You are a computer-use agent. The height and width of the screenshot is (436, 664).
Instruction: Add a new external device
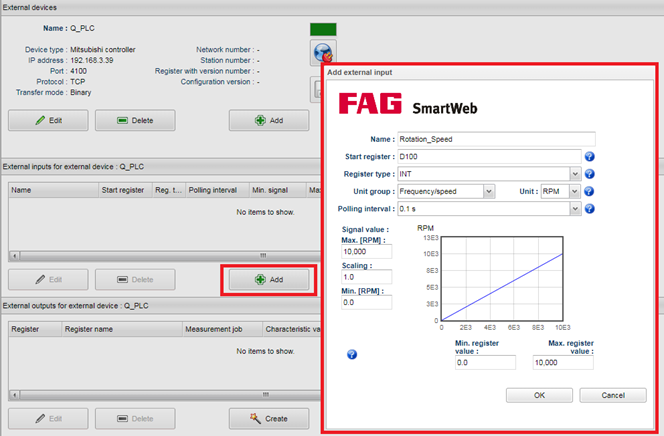click(x=269, y=121)
